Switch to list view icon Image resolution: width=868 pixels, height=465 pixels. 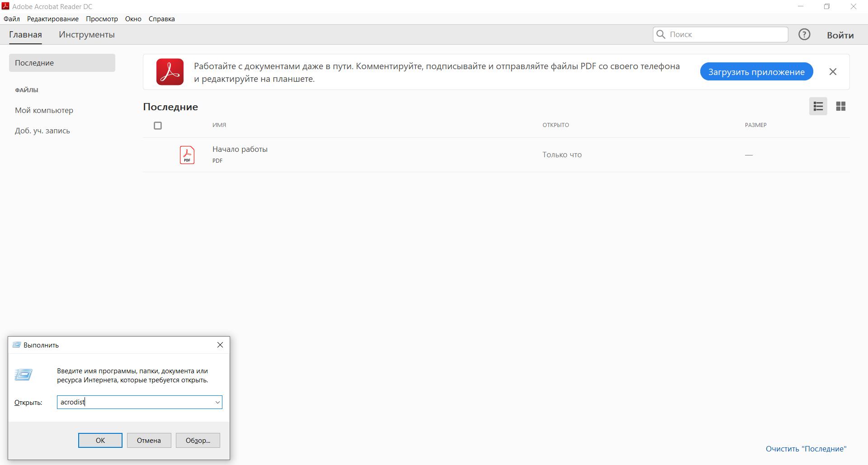(x=818, y=106)
